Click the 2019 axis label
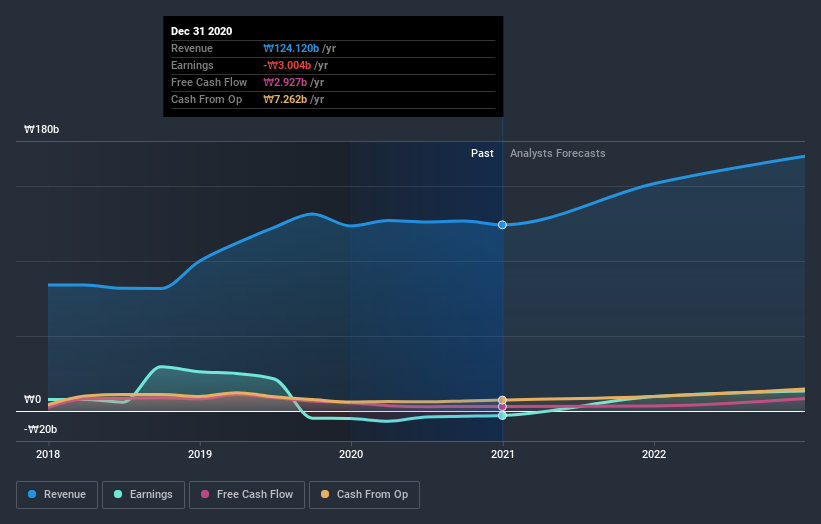The image size is (821, 524). coord(199,454)
